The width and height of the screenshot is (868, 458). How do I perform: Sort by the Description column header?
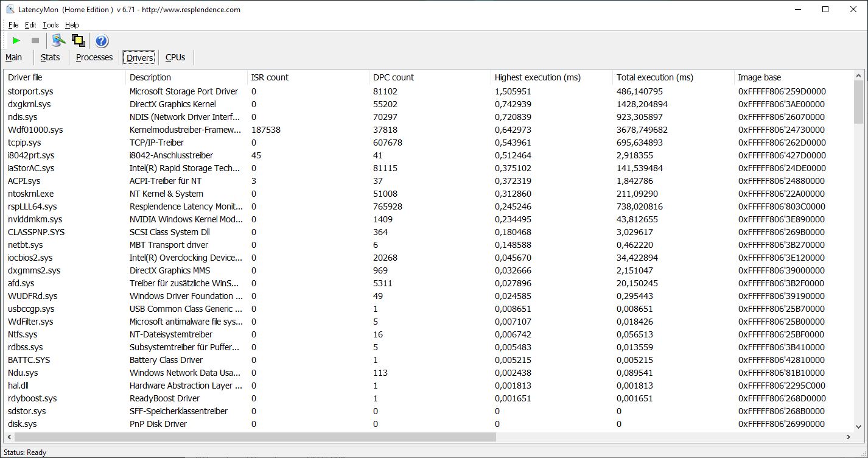pos(186,77)
